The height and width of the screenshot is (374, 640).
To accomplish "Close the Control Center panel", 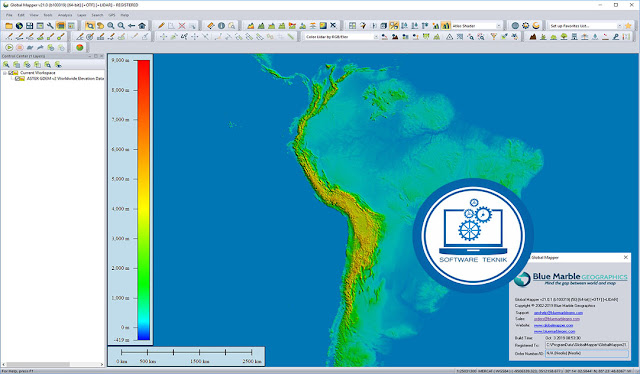I will tap(102, 56).
